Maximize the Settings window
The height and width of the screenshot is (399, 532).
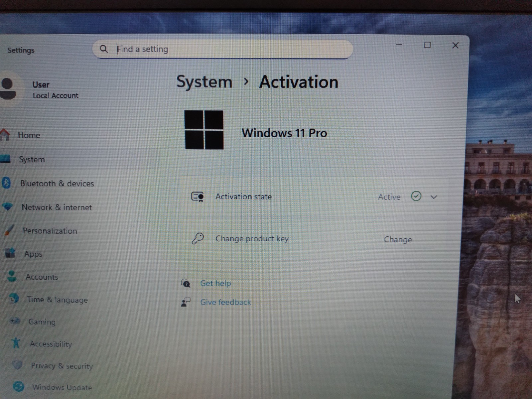pyautogui.click(x=427, y=45)
